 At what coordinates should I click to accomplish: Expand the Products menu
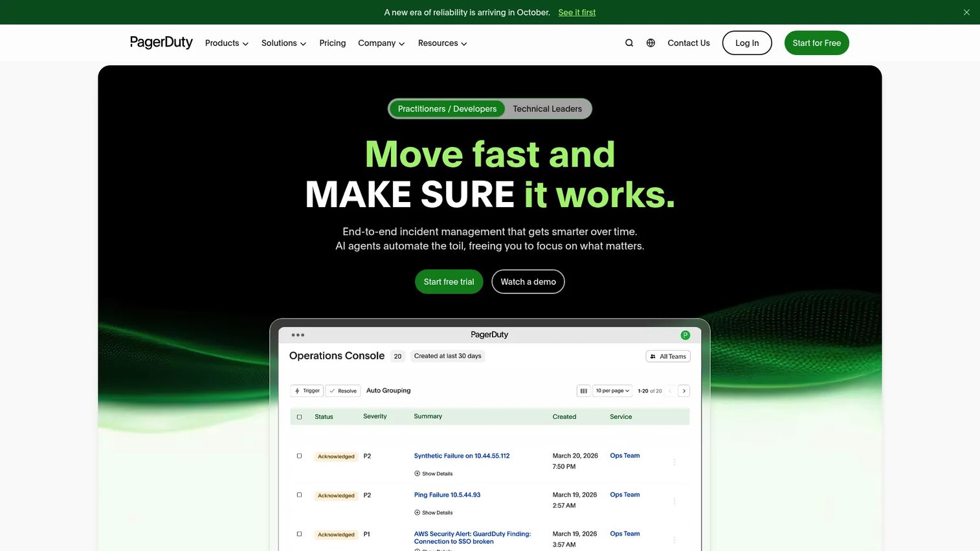(227, 43)
